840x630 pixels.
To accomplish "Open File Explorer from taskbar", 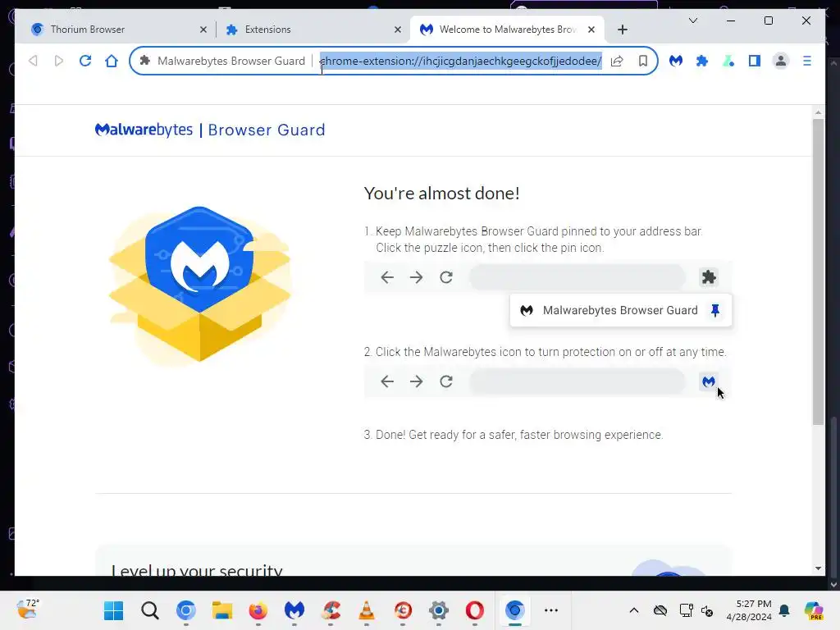I will (x=221, y=610).
